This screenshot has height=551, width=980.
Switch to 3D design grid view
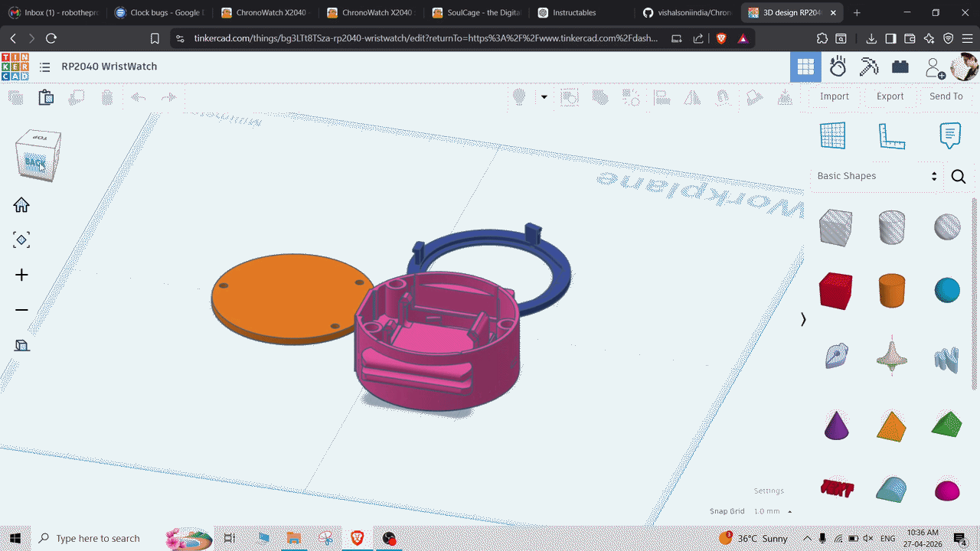[x=805, y=67]
